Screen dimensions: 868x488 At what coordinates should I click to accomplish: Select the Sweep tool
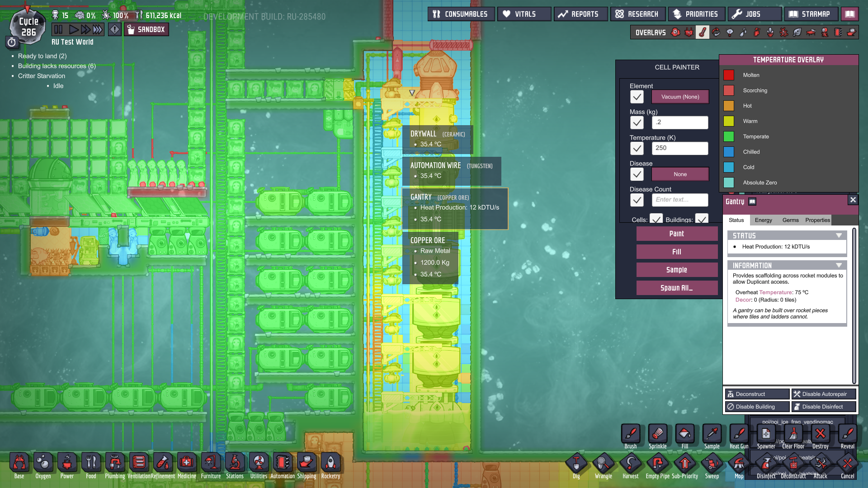(712, 464)
